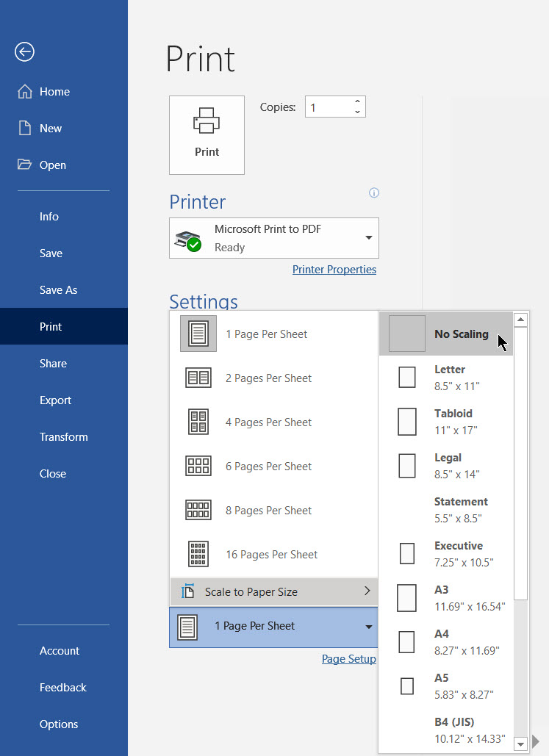This screenshot has width=549, height=756.
Task: Click the Page Setup link
Action: pos(349,658)
